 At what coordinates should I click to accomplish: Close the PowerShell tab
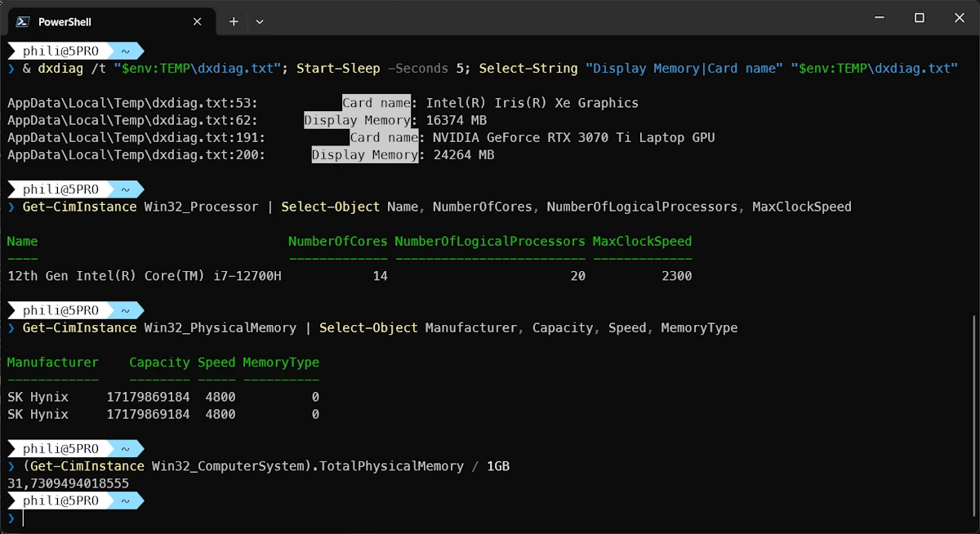(x=198, y=22)
